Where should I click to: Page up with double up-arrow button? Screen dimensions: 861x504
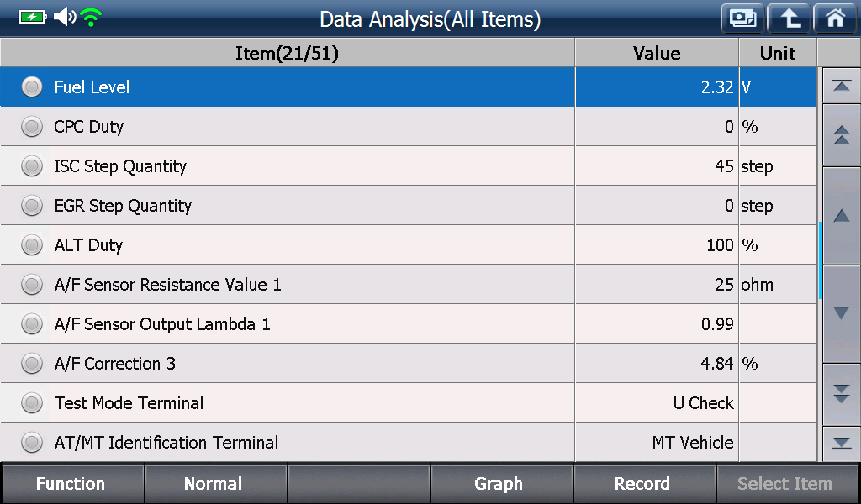[x=841, y=135]
